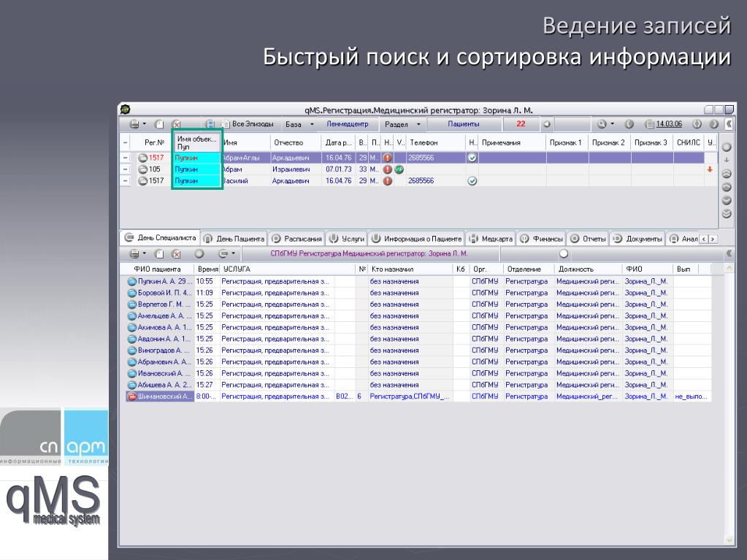Click the Ленмедцентр button
This screenshot has height=560, width=747.
coord(348,124)
